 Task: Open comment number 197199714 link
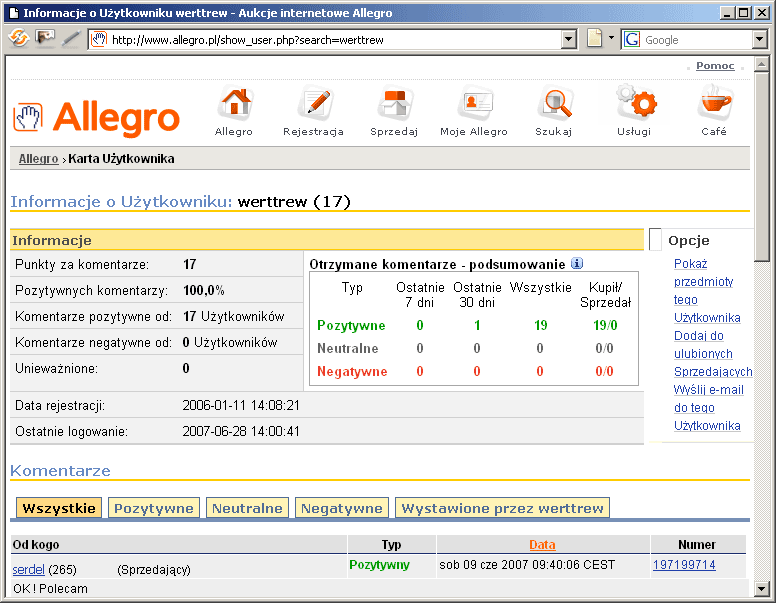tap(684, 565)
